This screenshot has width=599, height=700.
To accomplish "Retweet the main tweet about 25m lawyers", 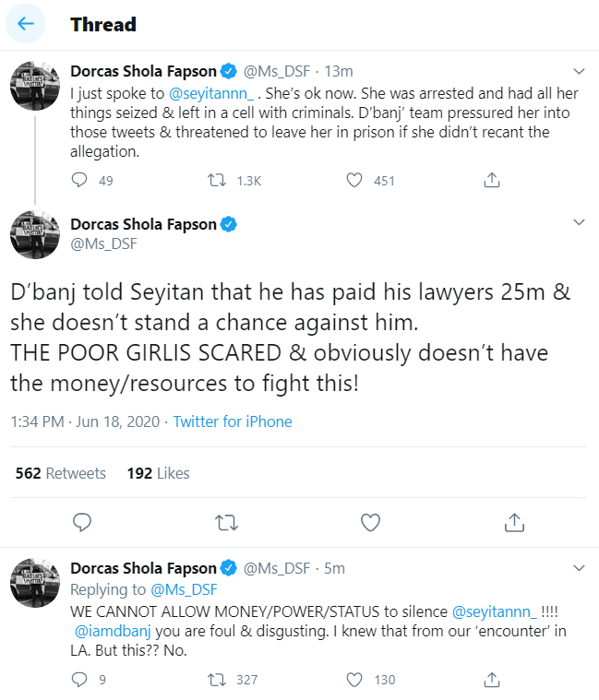I will (226, 523).
